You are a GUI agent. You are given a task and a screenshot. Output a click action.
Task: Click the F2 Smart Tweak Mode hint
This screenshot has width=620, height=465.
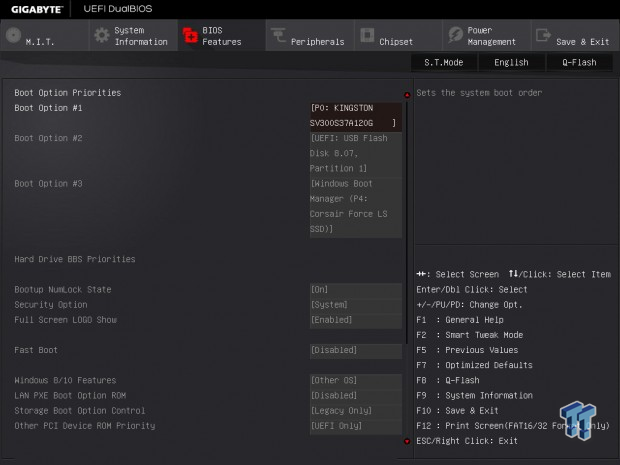(x=470, y=335)
